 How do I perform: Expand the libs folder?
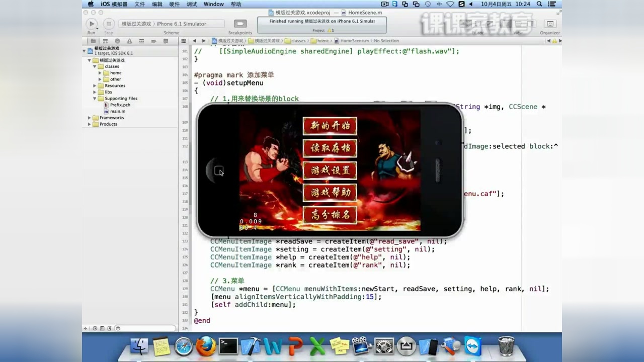[95, 92]
